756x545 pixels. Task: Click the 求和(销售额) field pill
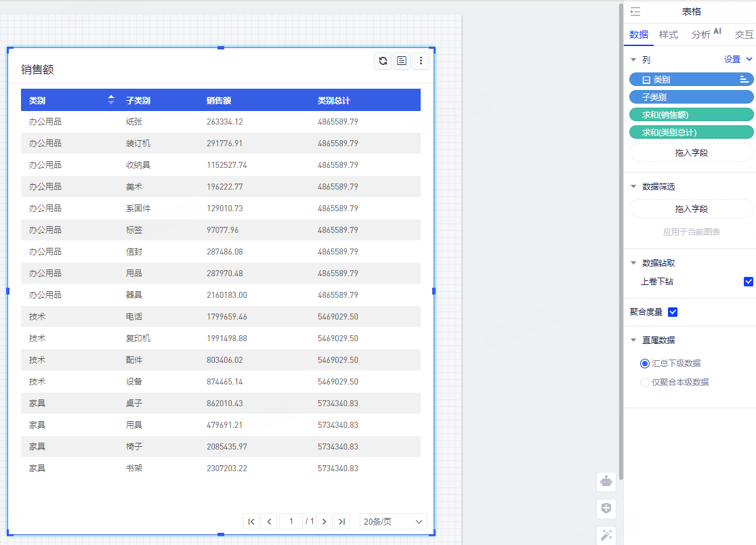click(x=691, y=114)
